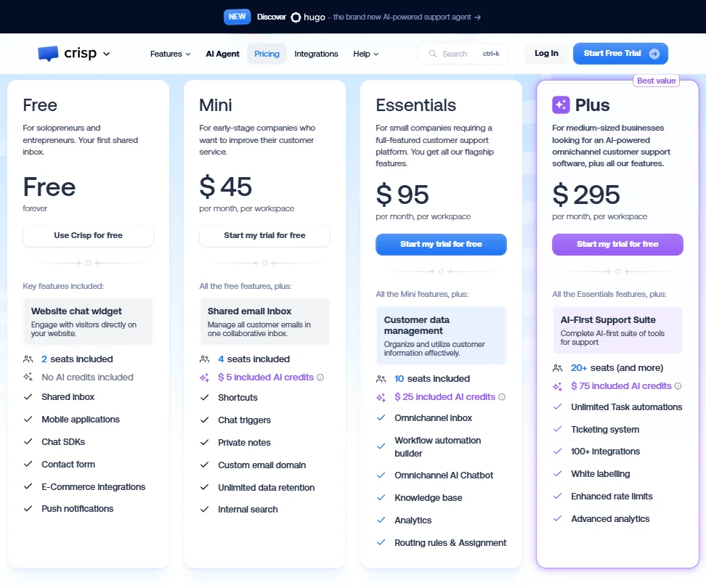Viewport: 706px width, 588px height.
Task: Click the NEW badge in the top banner
Action: point(237,17)
